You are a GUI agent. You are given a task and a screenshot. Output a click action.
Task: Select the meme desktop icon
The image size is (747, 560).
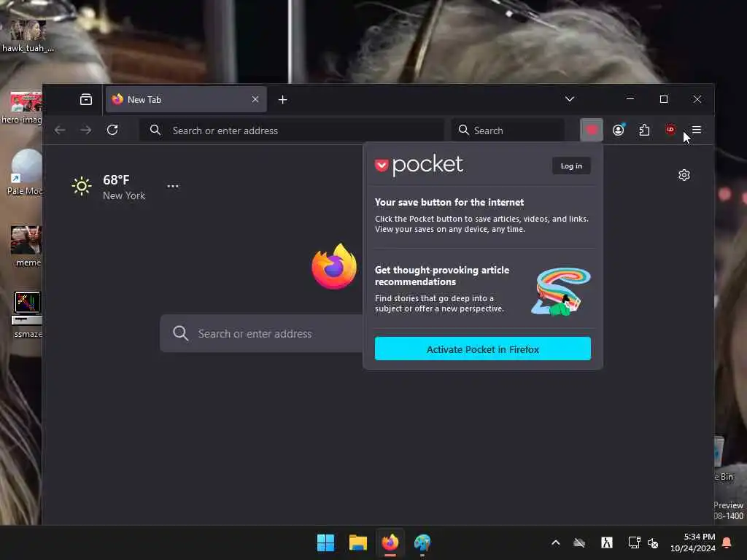(x=27, y=246)
